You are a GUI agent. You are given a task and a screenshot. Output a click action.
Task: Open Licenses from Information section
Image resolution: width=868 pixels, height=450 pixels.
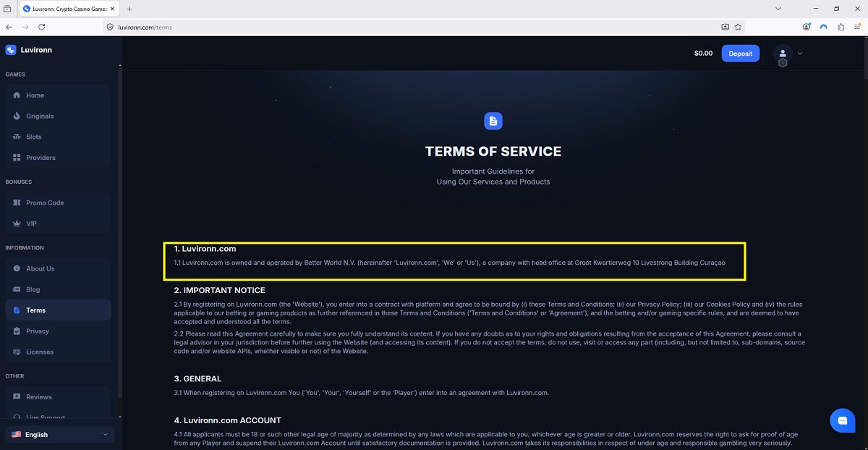pyautogui.click(x=58, y=352)
